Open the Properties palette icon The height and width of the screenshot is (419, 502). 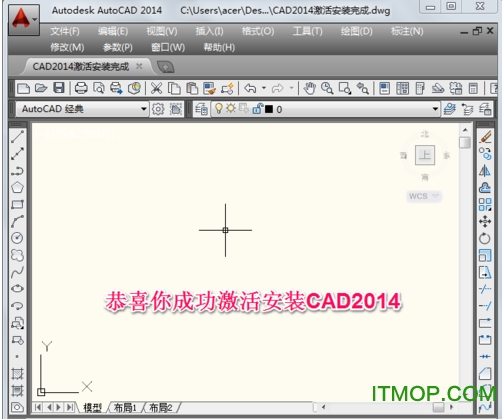384,88
